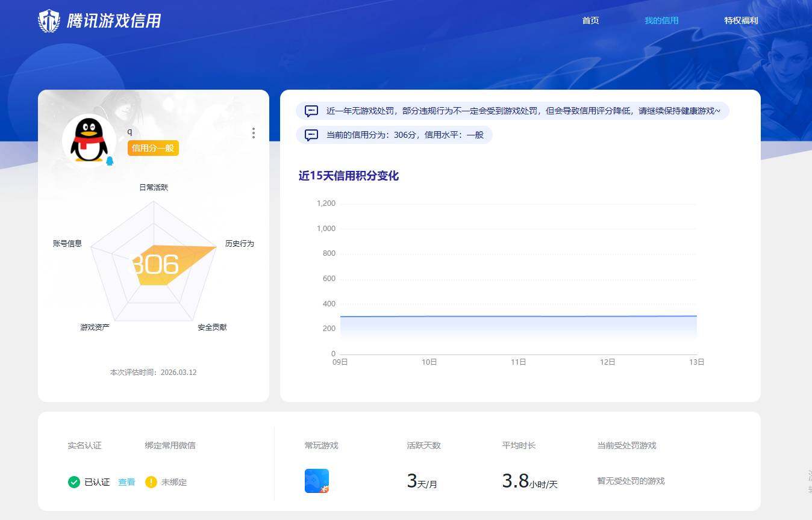Open the three-dot options menu on the profile card
Image resolution: width=812 pixels, height=520 pixels.
point(254,133)
